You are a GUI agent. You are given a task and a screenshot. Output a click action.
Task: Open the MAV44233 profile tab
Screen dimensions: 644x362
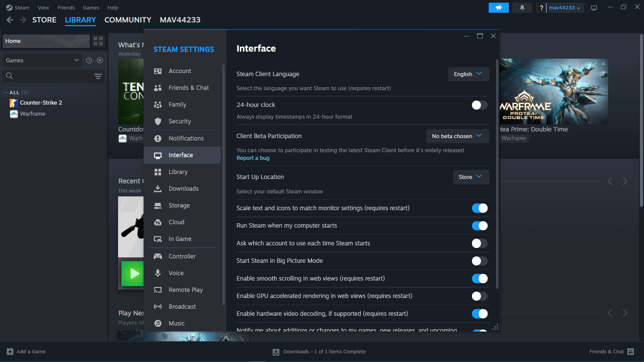click(x=180, y=20)
